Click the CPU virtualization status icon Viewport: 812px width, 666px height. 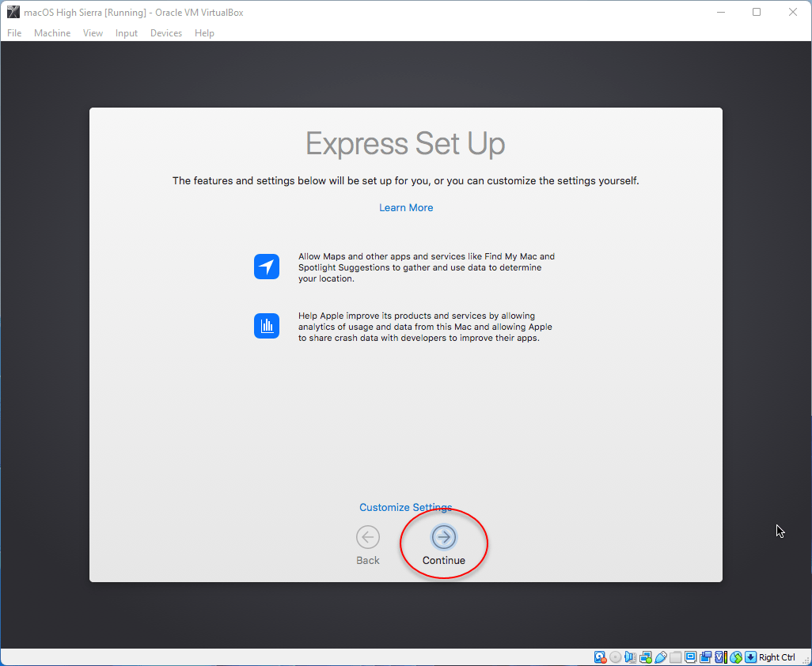click(720, 657)
